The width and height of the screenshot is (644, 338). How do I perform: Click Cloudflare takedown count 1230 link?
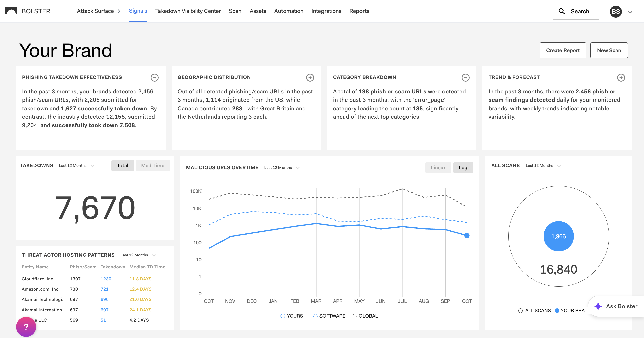click(106, 279)
